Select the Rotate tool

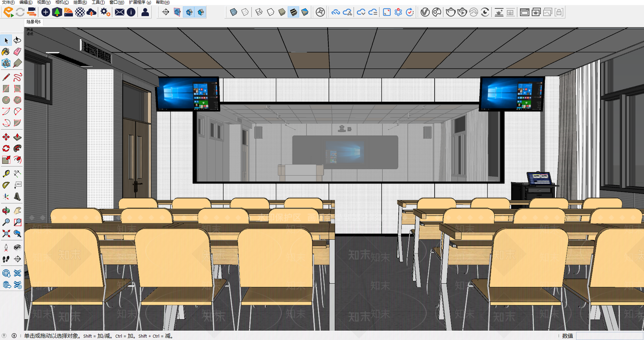[6, 148]
